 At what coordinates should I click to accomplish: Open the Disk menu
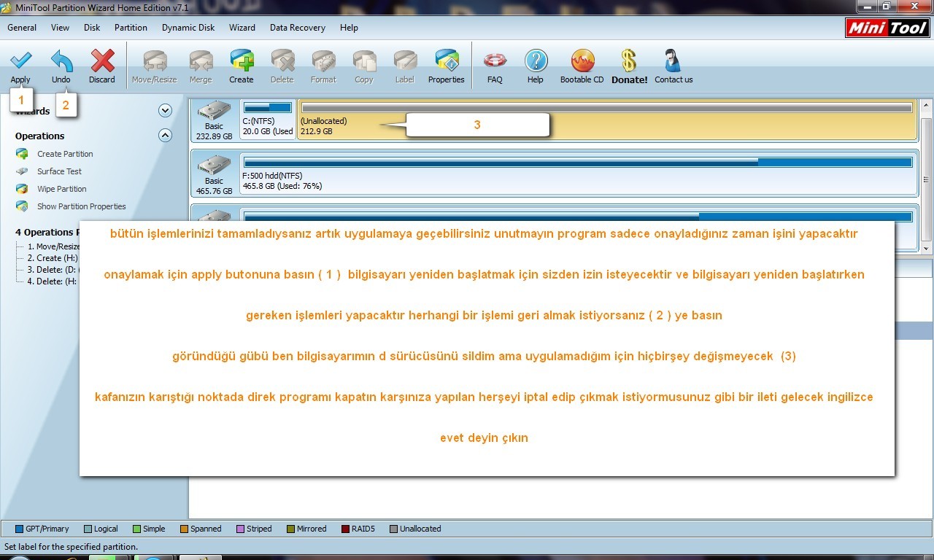(x=92, y=28)
